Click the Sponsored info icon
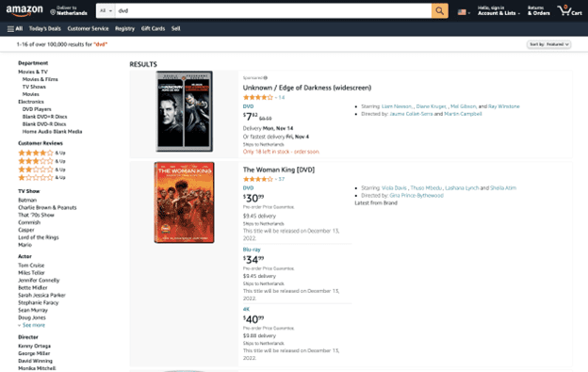Image resolution: width=588 pixels, height=372 pixels. point(266,78)
